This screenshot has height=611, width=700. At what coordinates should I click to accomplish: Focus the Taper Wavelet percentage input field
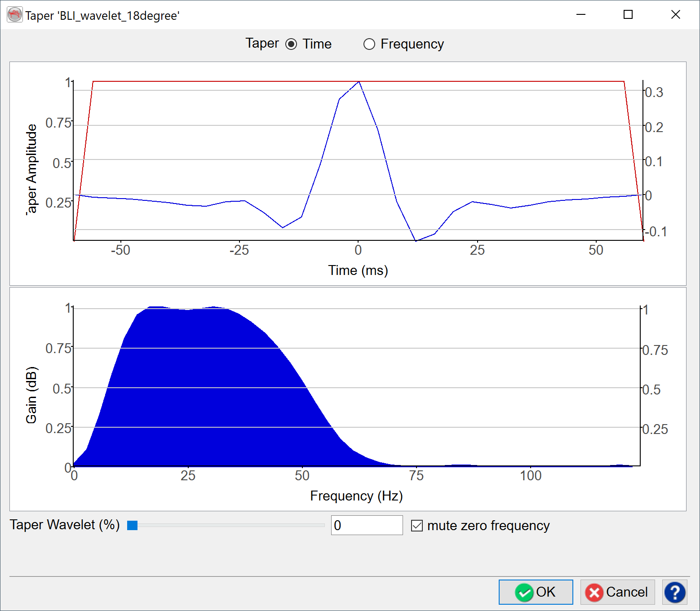pyautogui.click(x=367, y=525)
